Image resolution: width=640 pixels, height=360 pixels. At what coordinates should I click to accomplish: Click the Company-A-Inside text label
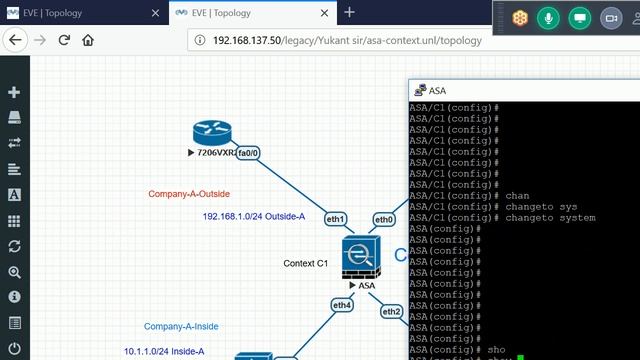(x=181, y=326)
